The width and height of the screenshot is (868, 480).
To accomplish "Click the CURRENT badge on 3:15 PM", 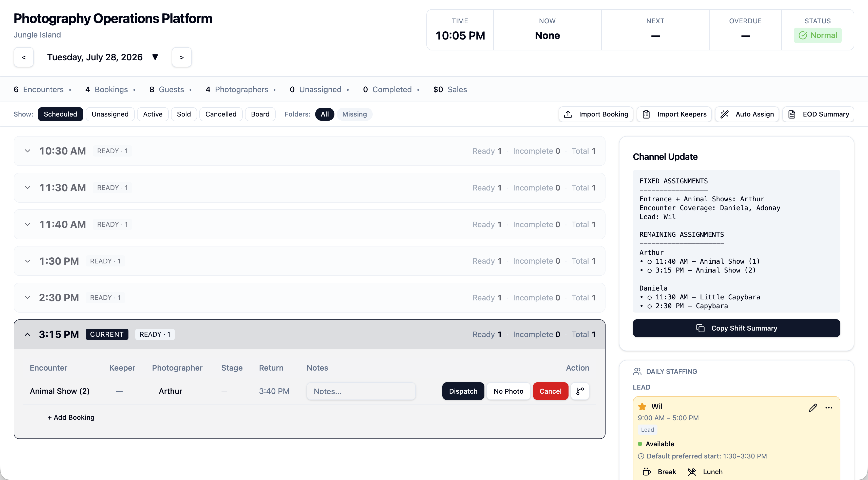I will pos(107,335).
